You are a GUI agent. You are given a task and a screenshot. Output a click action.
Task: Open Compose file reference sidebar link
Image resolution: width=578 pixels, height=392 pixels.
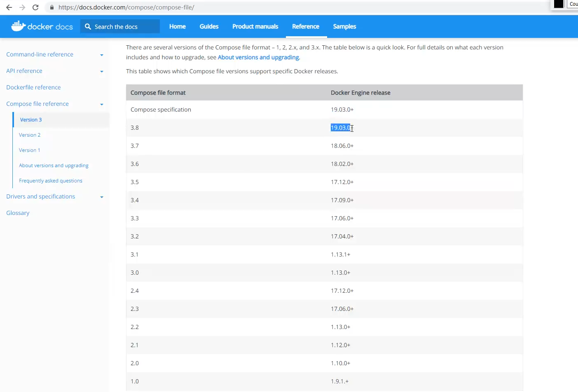pos(37,104)
